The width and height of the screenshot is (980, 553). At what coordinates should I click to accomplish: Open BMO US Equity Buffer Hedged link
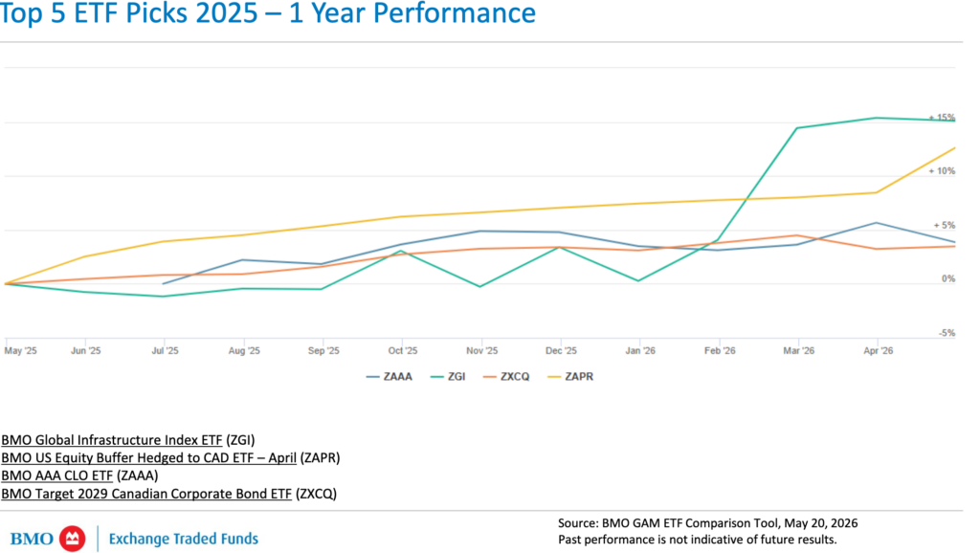point(148,457)
